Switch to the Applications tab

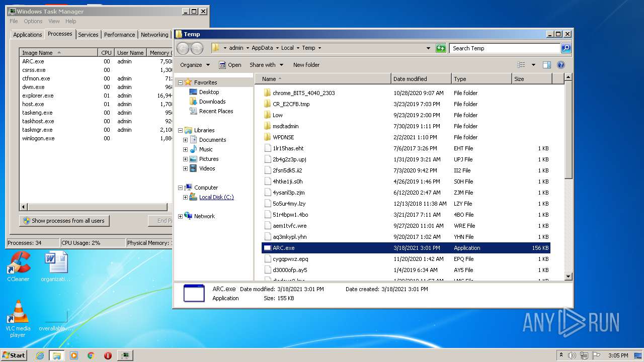(27, 35)
